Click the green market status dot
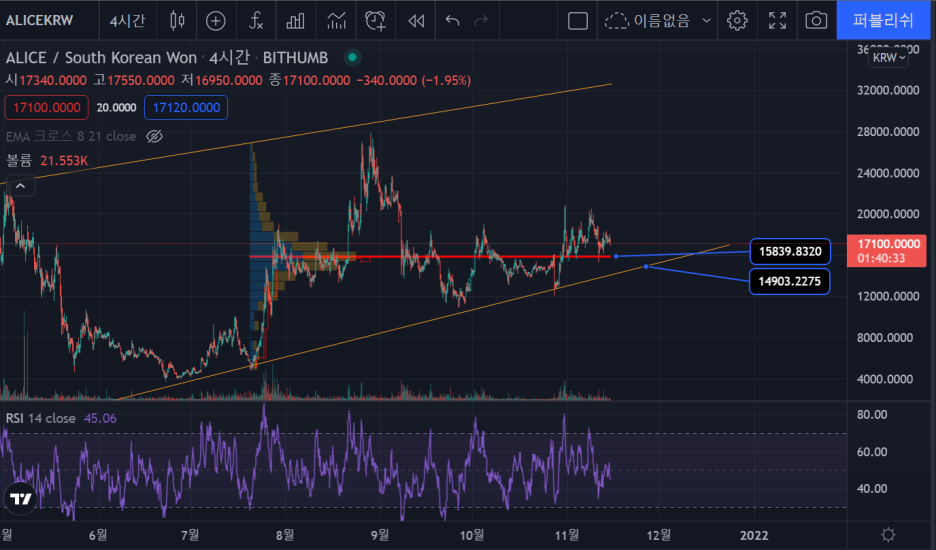Image resolution: width=936 pixels, height=550 pixels. click(352, 57)
